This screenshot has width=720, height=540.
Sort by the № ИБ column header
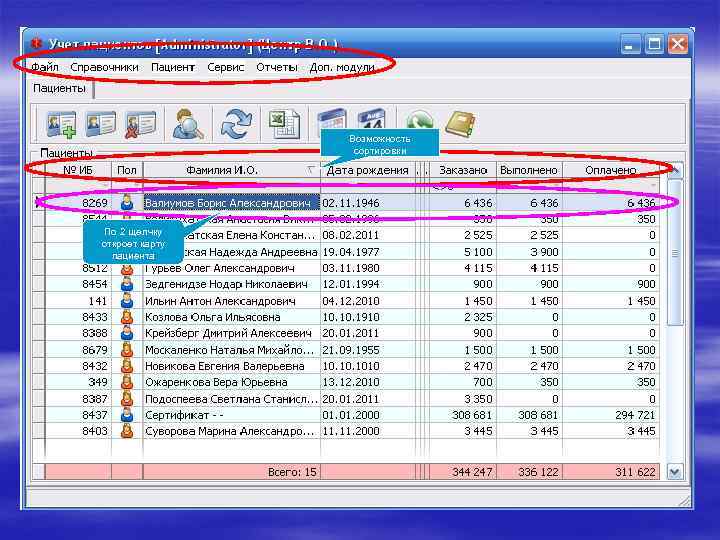(x=78, y=170)
